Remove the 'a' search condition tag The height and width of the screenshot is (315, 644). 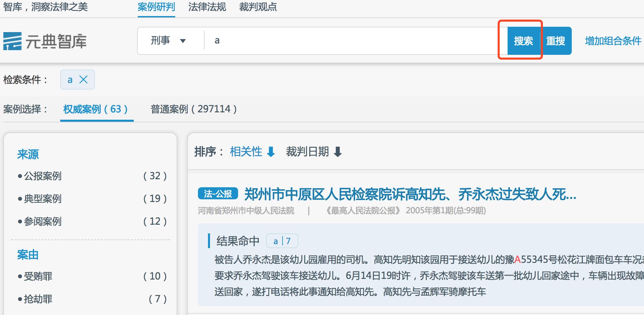83,80
